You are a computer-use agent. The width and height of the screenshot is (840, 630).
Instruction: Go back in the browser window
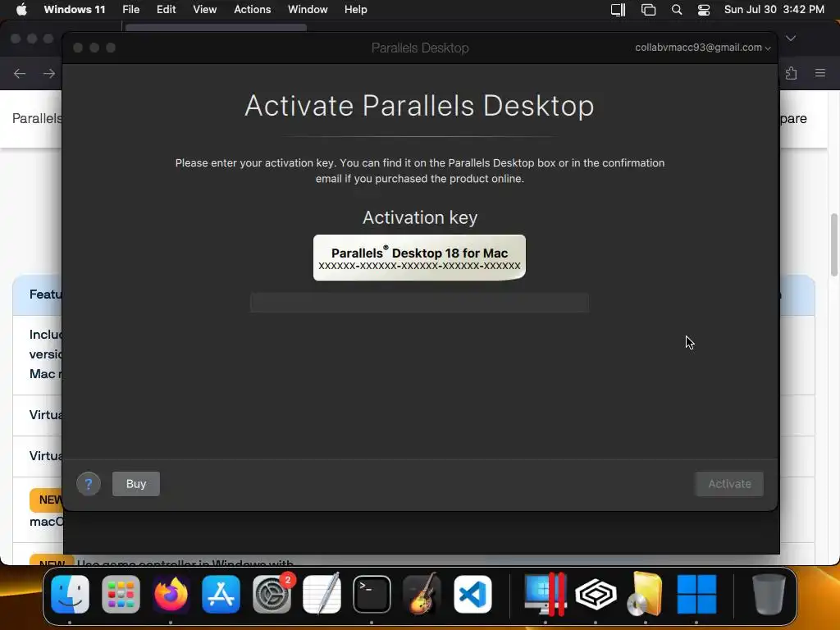pyautogui.click(x=20, y=73)
